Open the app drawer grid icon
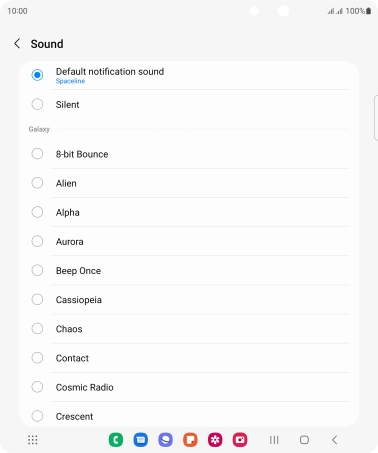This screenshot has height=453, width=378. tap(33, 440)
